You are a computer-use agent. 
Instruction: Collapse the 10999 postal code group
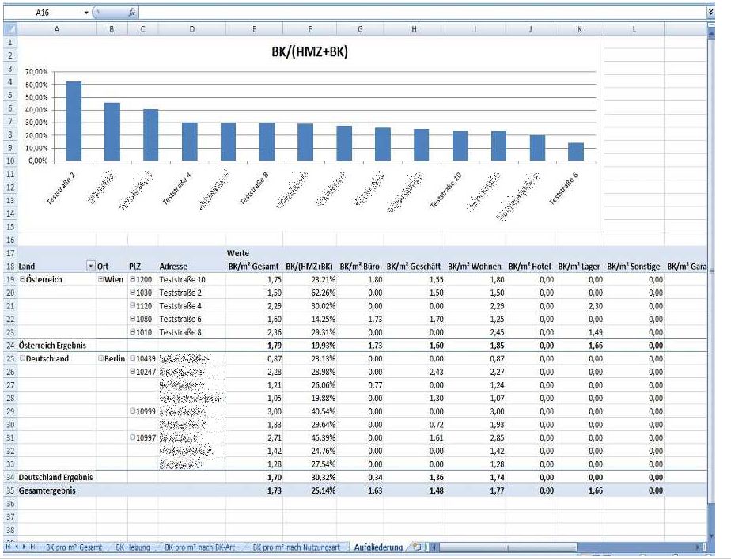(132, 411)
